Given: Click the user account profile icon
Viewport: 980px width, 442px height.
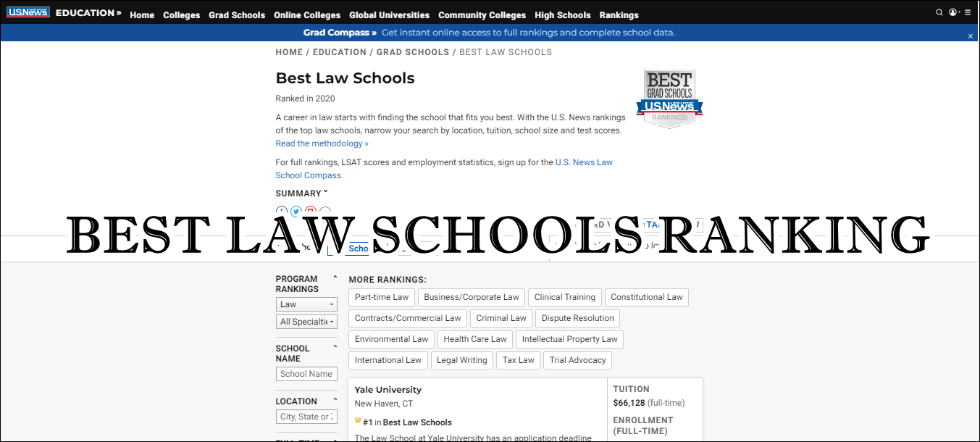Looking at the screenshot, I should click(x=952, y=12).
